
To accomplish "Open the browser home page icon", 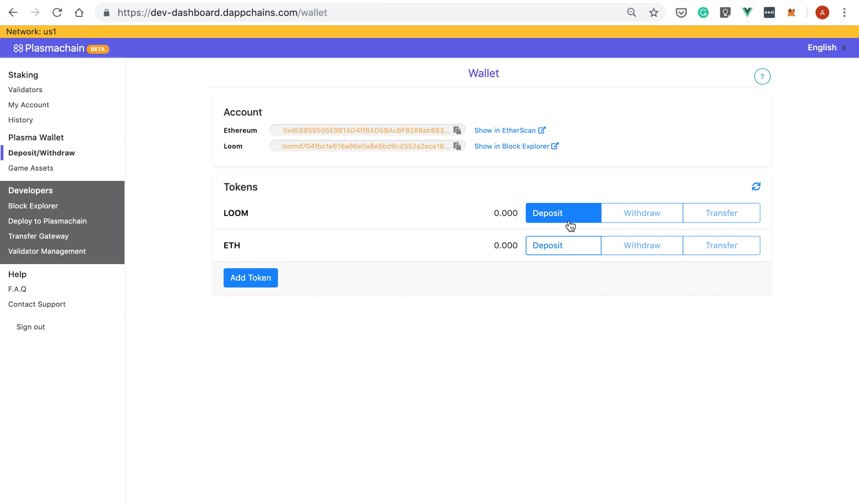I will tap(79, 13).
